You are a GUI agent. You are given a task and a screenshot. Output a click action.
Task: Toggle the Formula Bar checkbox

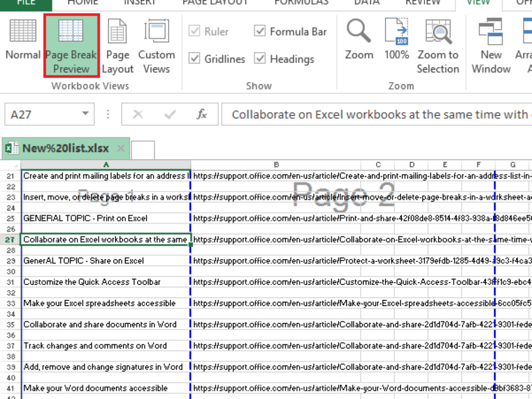(260, 31)
